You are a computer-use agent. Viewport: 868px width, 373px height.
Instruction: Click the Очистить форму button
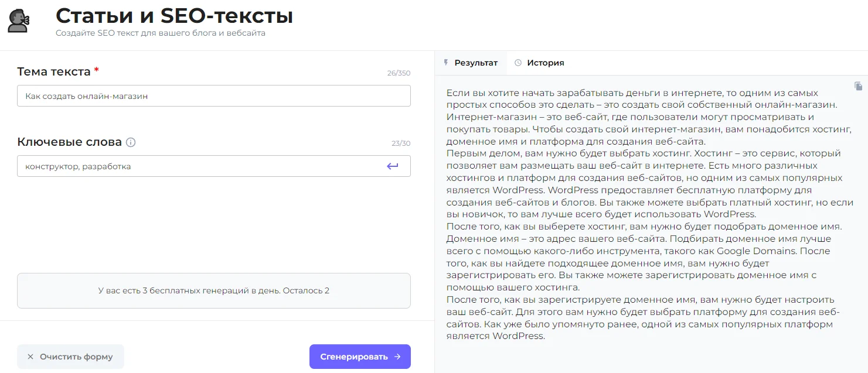coord(70,357)
